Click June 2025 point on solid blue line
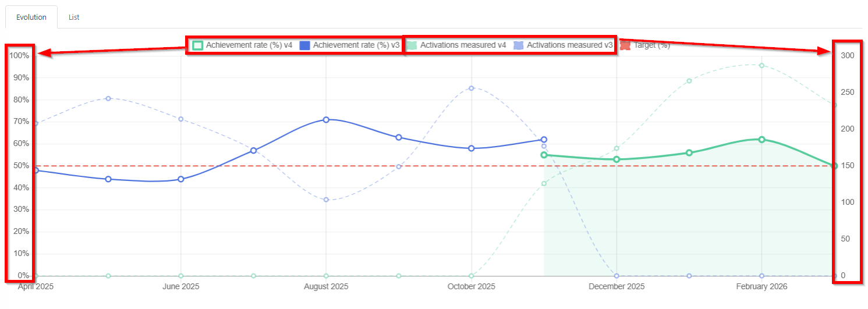The image size is (868, 309). click(x=181, y=179)
